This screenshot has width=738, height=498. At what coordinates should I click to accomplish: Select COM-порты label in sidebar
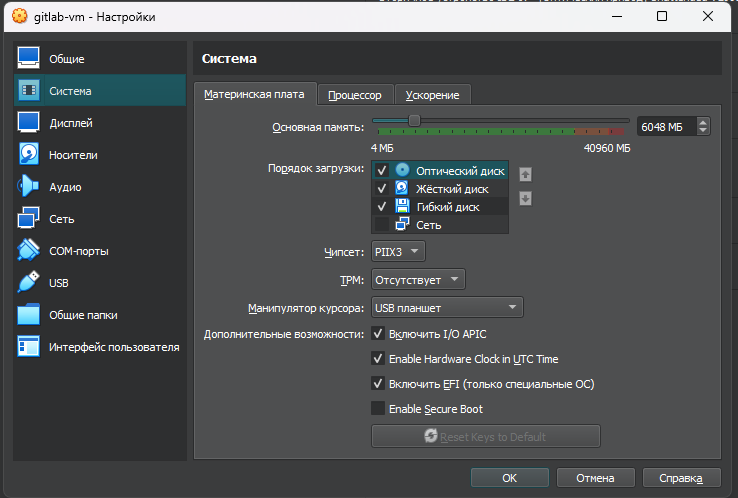tap(79, 251)
